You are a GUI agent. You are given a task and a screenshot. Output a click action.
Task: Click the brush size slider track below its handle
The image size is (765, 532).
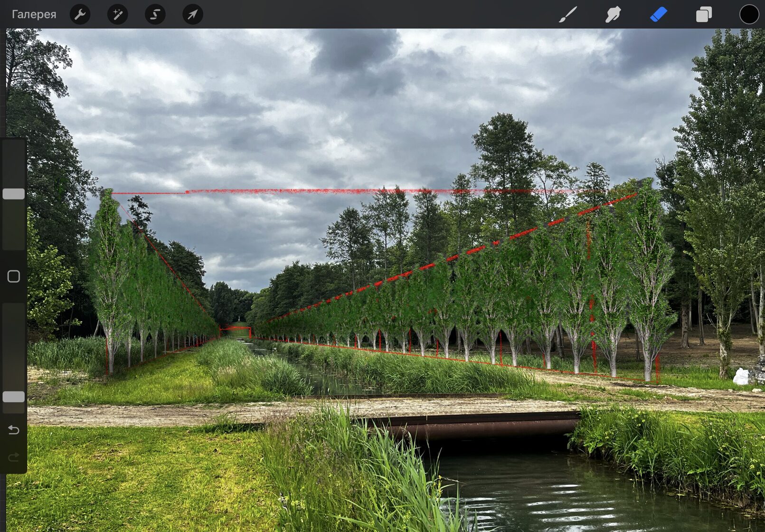14,223
